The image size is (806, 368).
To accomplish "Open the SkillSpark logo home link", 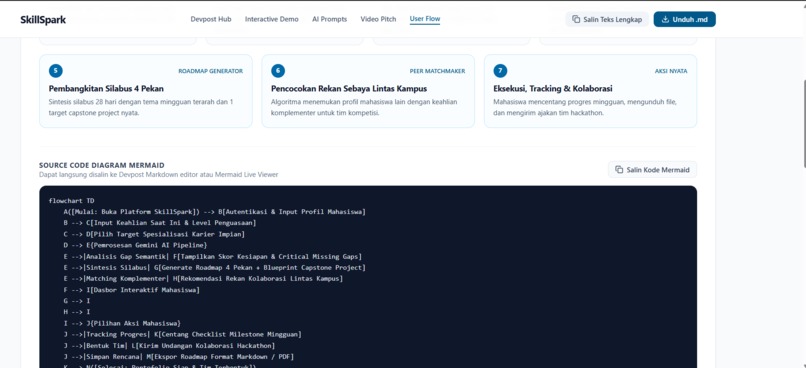I will pyautogui.click(x=43, y=20).
